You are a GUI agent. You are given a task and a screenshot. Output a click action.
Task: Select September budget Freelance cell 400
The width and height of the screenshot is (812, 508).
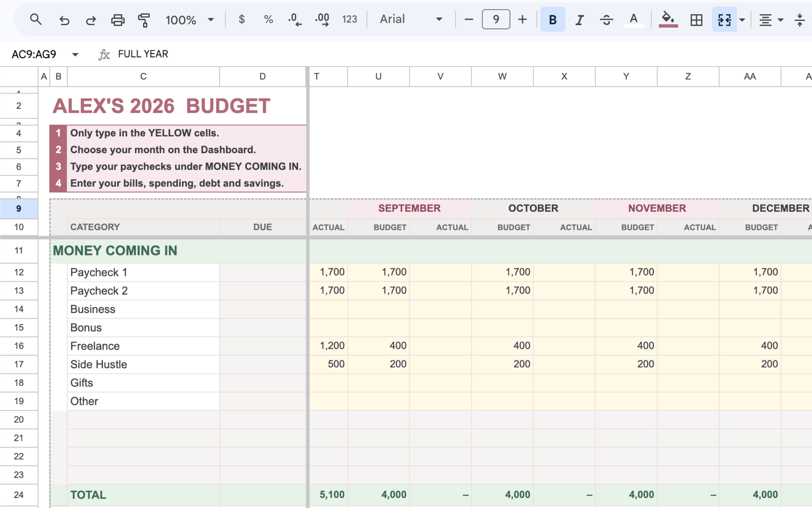378,346
